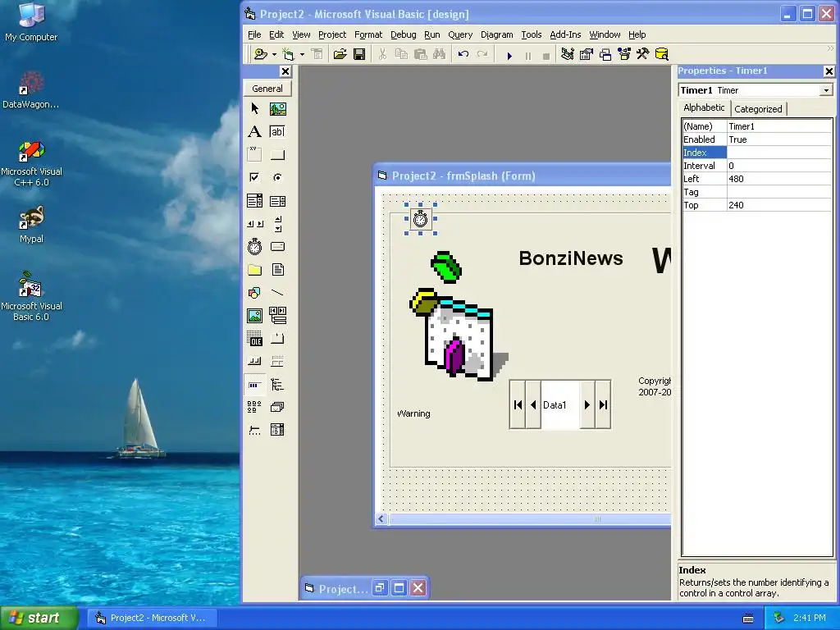
Task: Open the Data View Window icon
Action: (x=662, y=54)
